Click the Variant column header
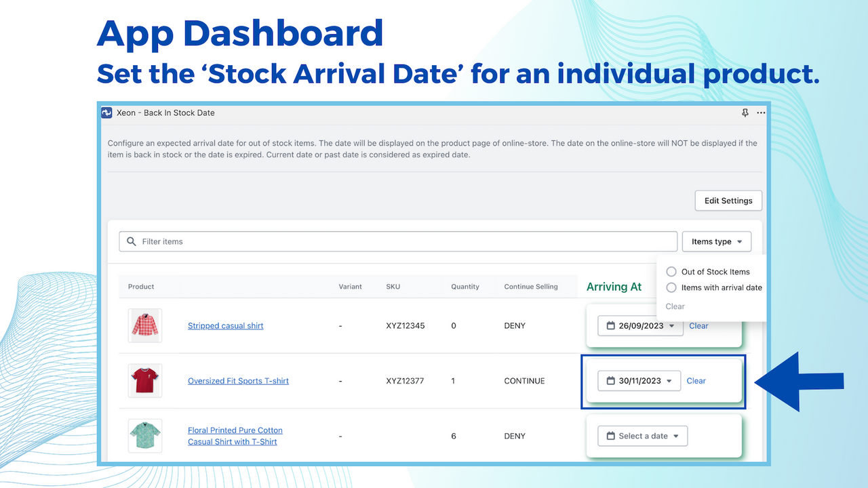 [350, 287]
